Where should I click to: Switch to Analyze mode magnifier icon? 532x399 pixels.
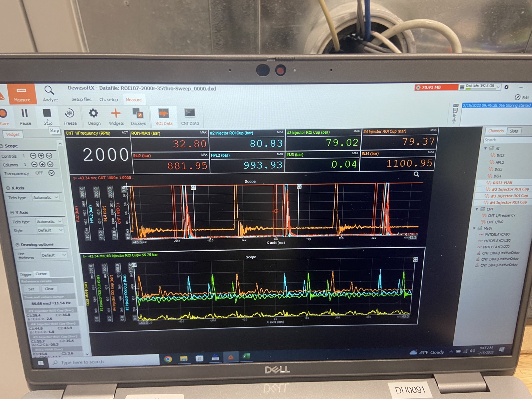point(50,94)
